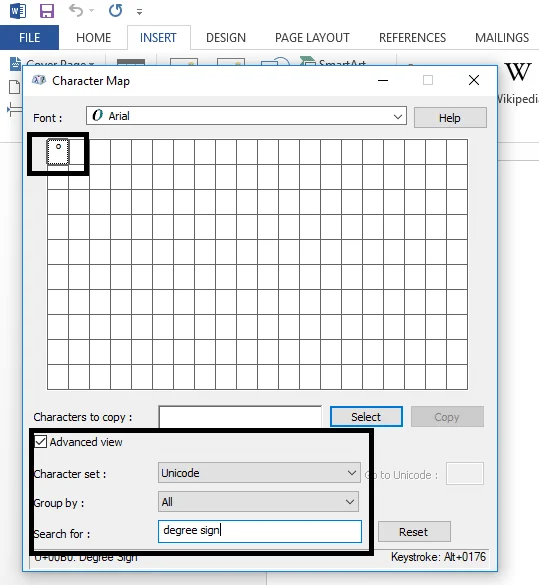The height and width of the screenshot is (585, 539).
Task: Undo the last action
Action: pos(76,11)
